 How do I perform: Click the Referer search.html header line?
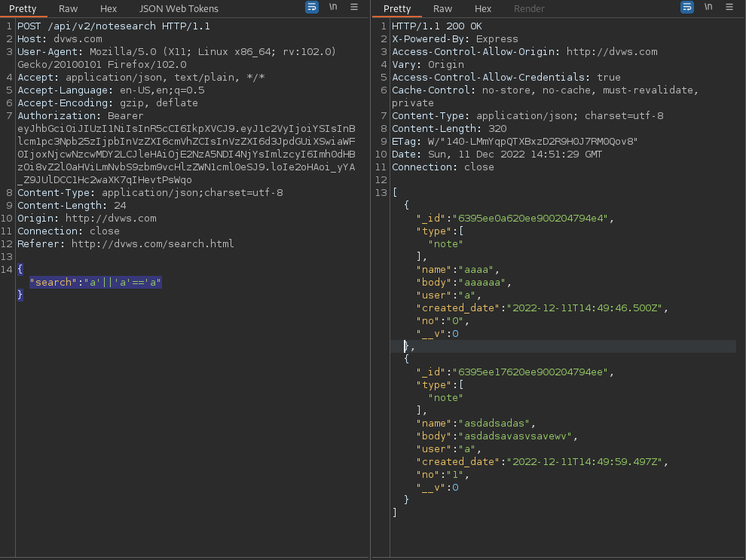tap(126, 243)
